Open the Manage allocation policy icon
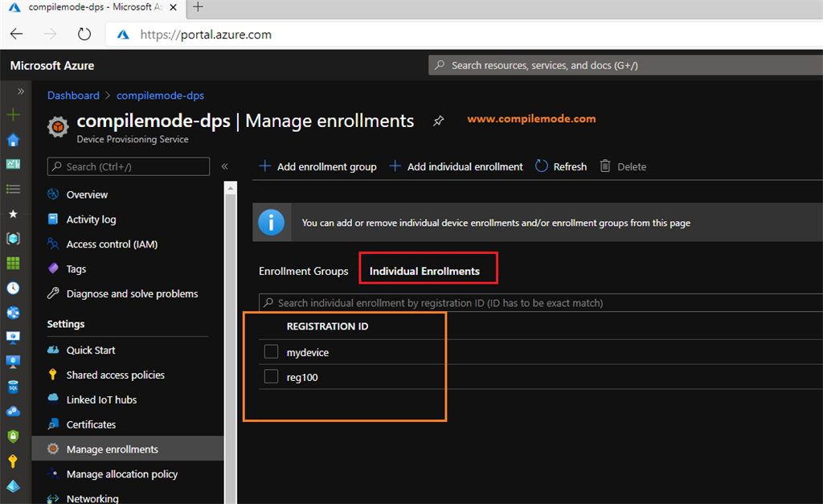This screenshot has height=504, width=823. pos(52,474)
